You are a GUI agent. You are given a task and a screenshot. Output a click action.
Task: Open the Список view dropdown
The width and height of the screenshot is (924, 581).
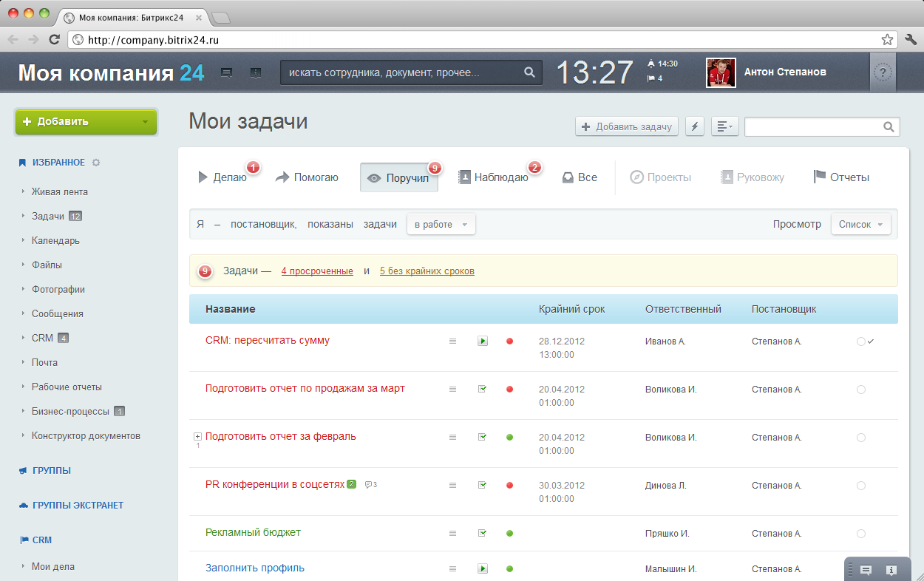pyautogui.click(x=861, y=225)
